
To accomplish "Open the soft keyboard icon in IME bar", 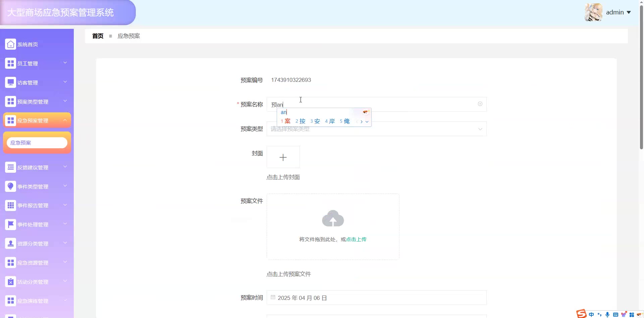I will [x=615, y=315].
